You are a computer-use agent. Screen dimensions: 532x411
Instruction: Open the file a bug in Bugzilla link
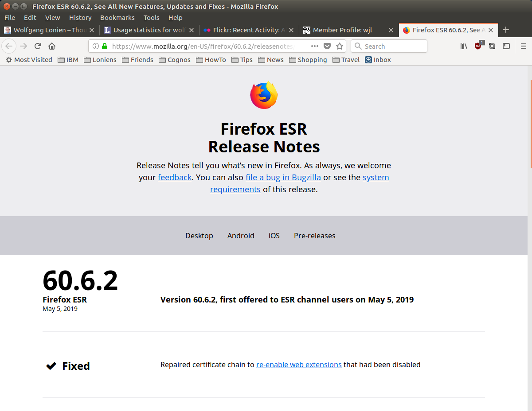(x=283, y=177)
